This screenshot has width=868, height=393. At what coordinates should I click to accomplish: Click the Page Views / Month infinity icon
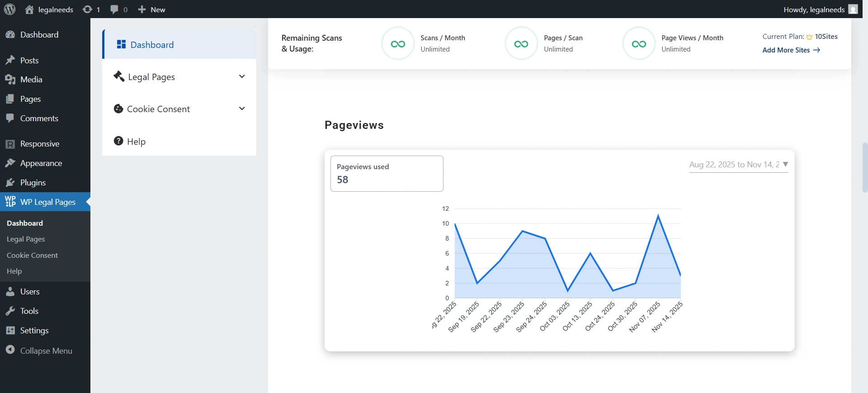[x=639, y=44]
